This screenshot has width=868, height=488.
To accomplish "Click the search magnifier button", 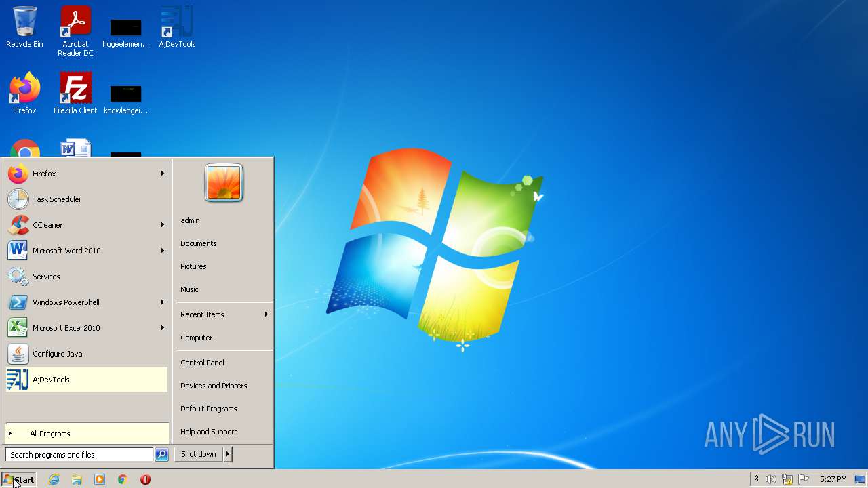I will [x=161, y=455].
